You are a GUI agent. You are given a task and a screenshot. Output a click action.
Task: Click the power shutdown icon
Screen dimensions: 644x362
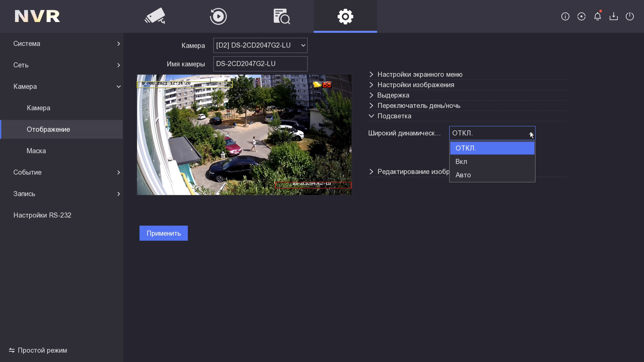click(x=629, y=17)
